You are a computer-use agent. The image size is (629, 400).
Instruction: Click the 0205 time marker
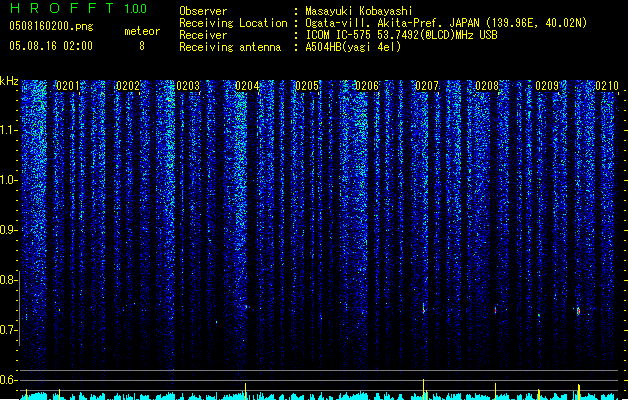[307, 86]
